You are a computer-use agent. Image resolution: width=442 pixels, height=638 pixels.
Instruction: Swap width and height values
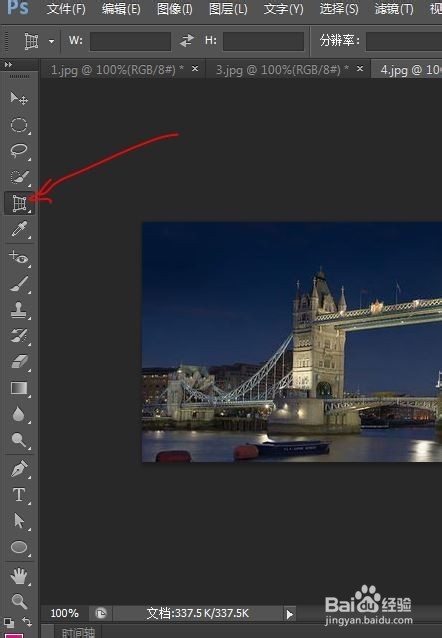(186, 40)
